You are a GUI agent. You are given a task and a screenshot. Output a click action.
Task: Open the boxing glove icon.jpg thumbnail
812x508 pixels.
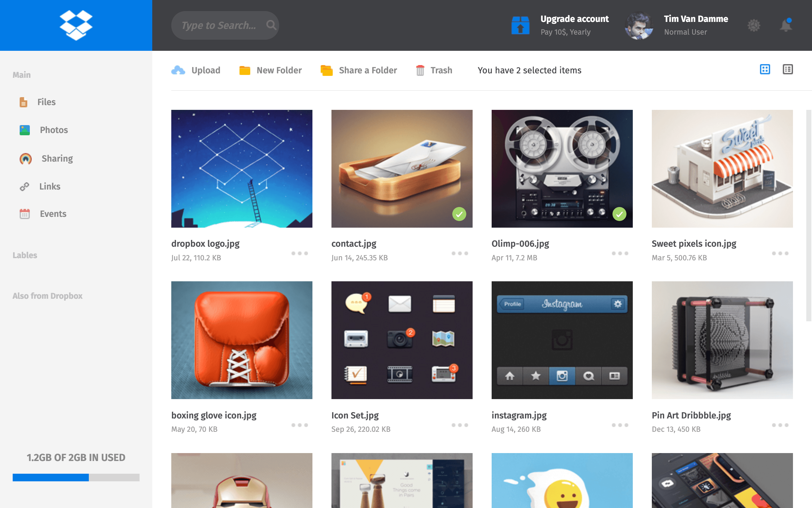242,340
